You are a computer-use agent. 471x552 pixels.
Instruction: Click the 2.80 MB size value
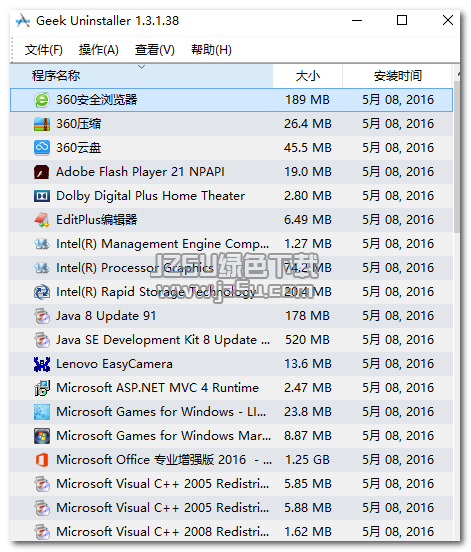click(308, 196)
